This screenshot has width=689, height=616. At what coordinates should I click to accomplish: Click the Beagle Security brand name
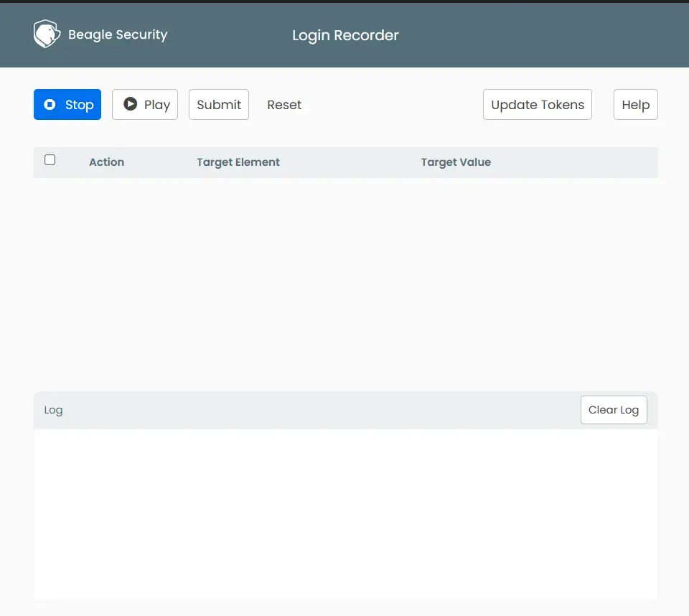118,34
